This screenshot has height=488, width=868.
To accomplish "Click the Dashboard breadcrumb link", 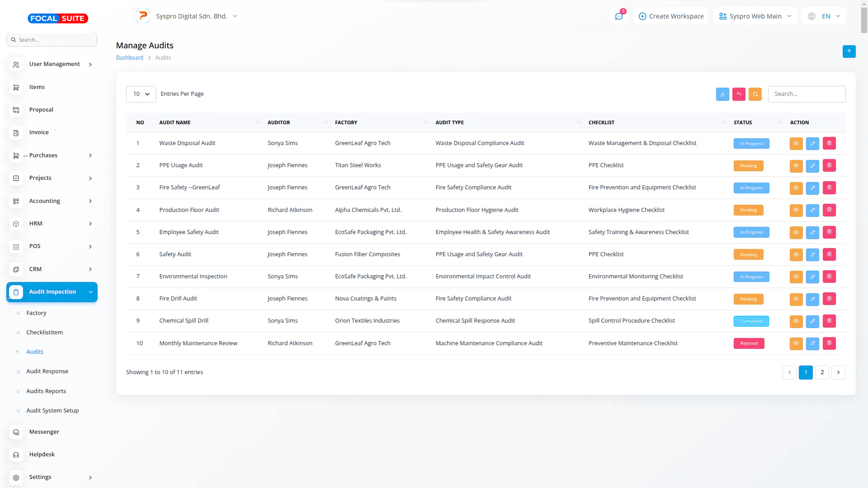I will click(129, 58).
